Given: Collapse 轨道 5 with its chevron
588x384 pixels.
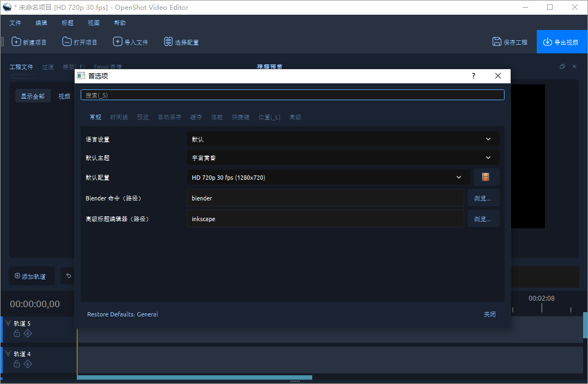Looking at the screenshot, I should pos(8,322).
